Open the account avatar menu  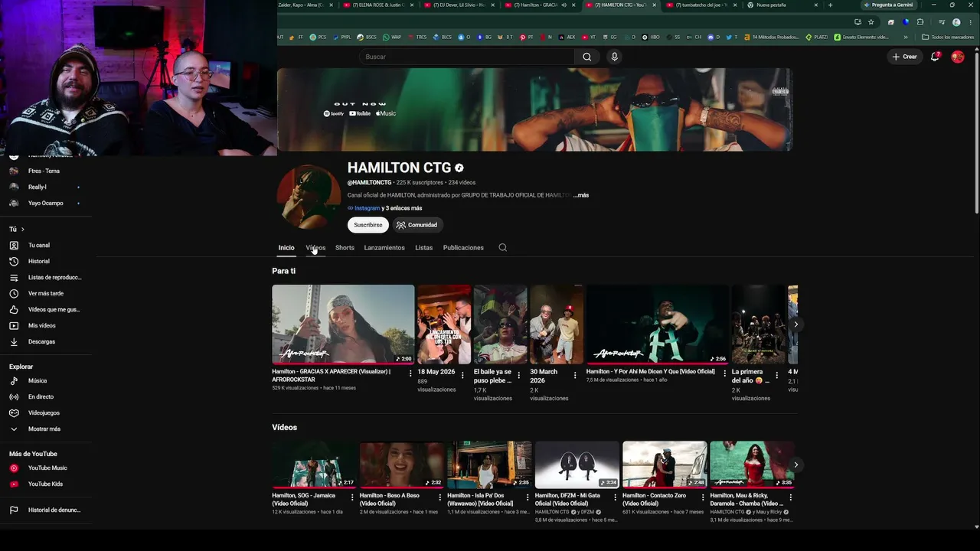point(957,57)
